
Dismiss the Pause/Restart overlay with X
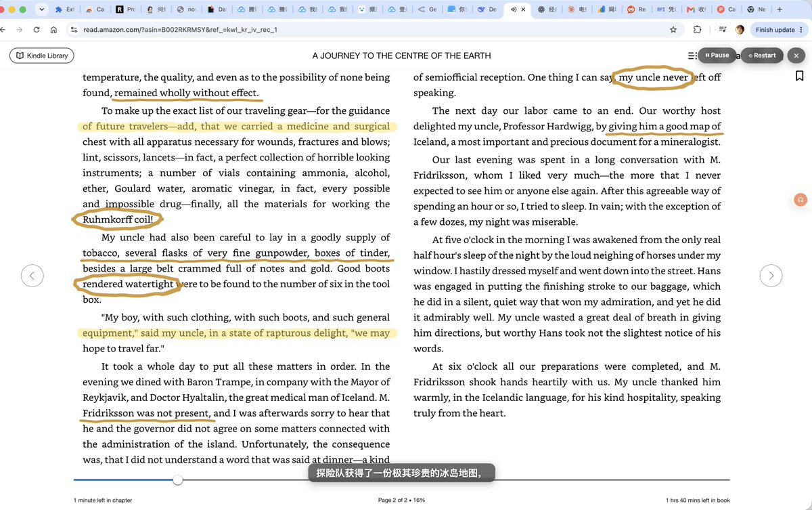pos(796,56)
